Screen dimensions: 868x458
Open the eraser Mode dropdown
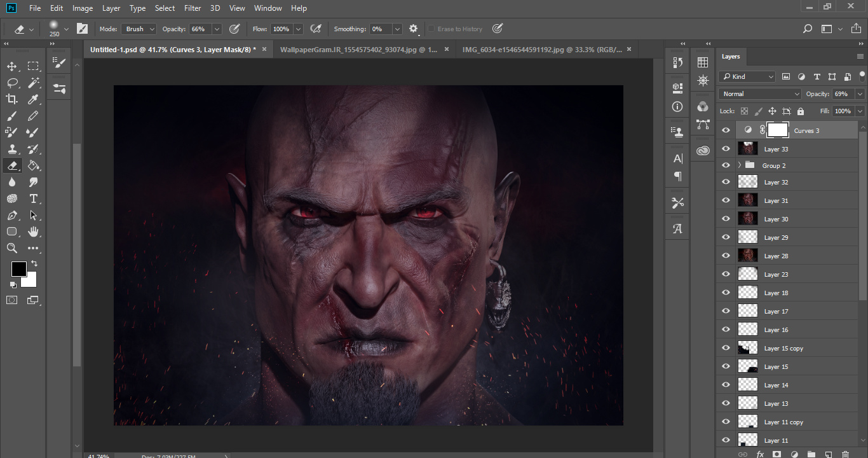click(139, 29)
